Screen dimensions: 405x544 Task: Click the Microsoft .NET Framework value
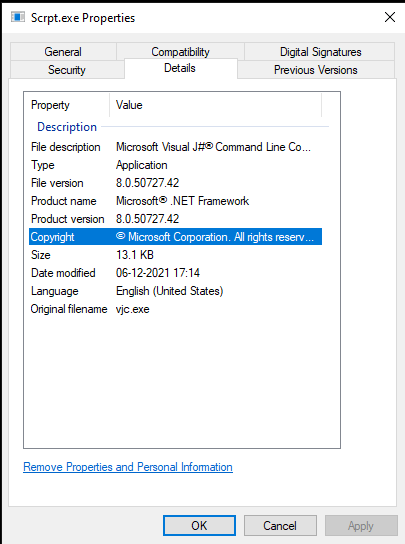183,201
